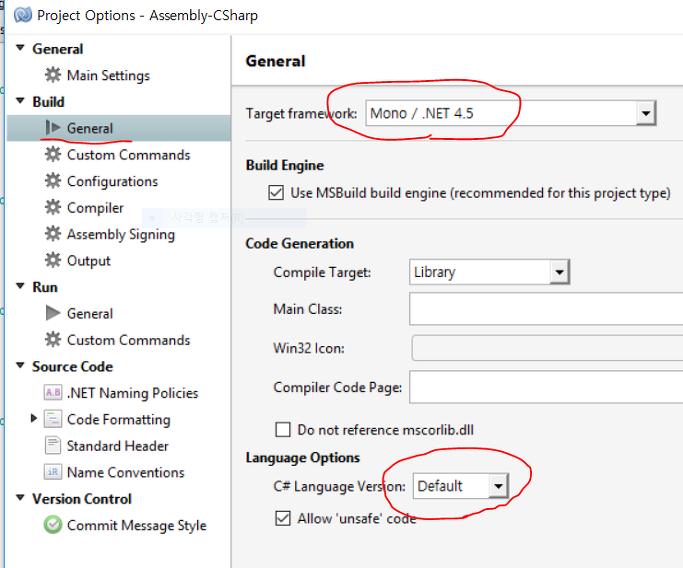The image size is (683, 568).
Task: Click the Compiler gear icon
Action: coord(53,208)
